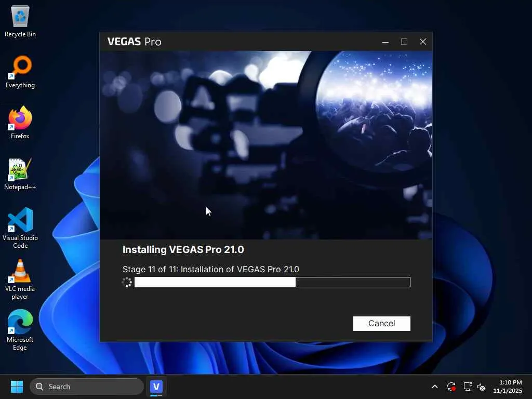Select the Microsoft Edge desktop shortcut
This screenshot has height=399, width=532.
pyautogui.click(x=20, y=330)
